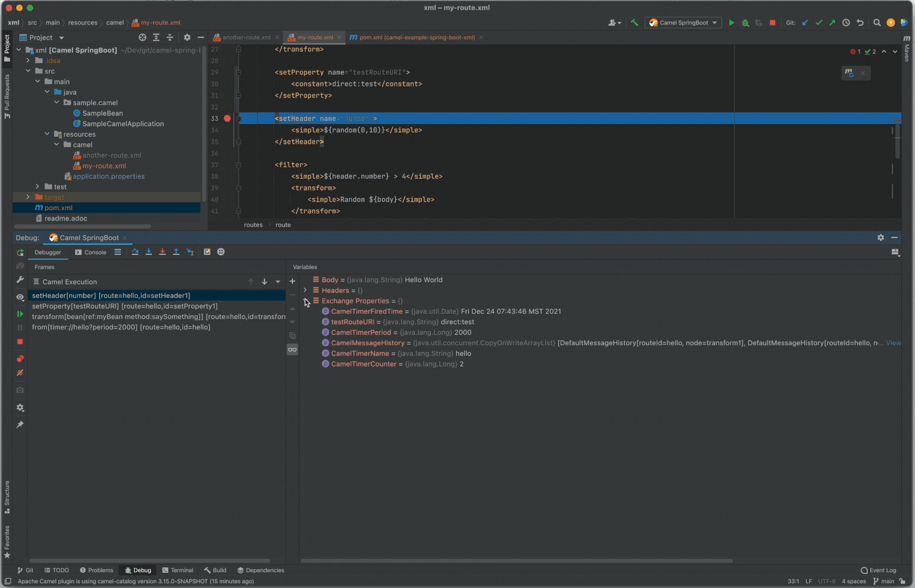The image size is (915, 588).
Task: Click the Run to Cursor icon
Action: pyautogui.click(x=190, y=252)
